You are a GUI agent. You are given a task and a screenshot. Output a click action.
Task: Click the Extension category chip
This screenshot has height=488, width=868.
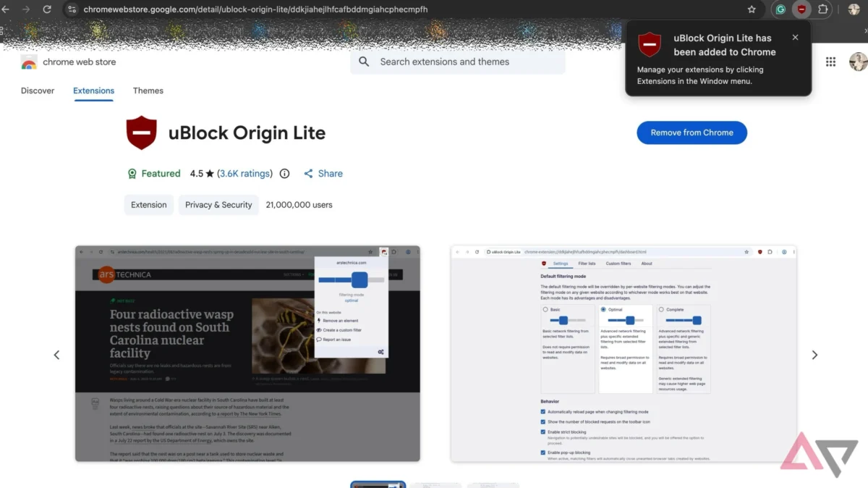149,205
